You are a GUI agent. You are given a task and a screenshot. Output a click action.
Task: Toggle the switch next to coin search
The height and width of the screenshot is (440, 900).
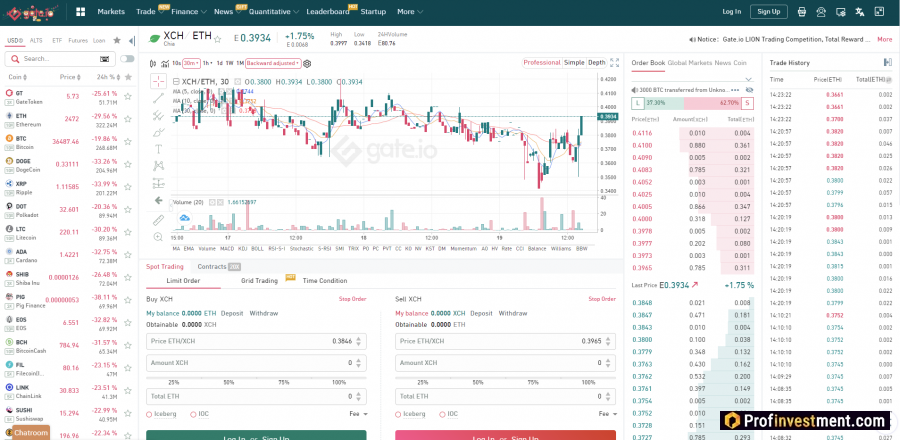[x=127, y=59]
